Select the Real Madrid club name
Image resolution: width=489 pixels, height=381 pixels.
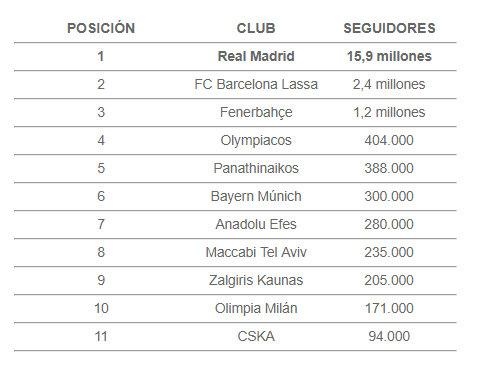[x=256, y=56]
